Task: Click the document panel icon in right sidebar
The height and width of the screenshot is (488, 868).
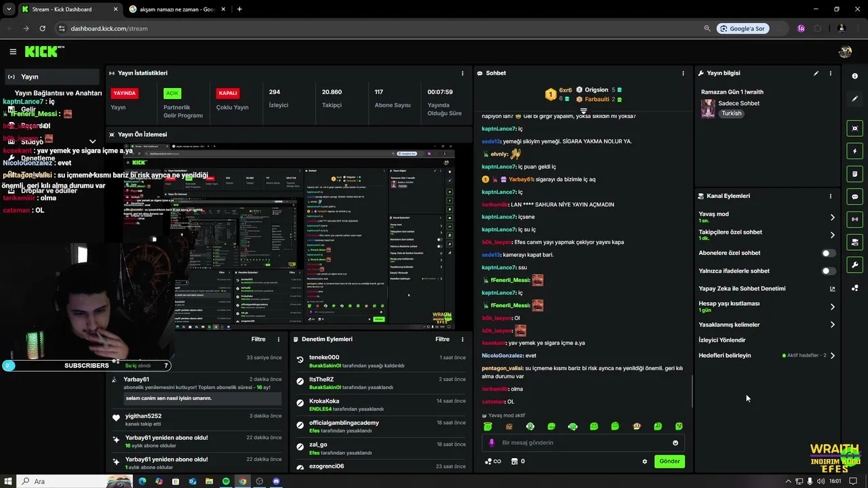Action: pos(854,174)
